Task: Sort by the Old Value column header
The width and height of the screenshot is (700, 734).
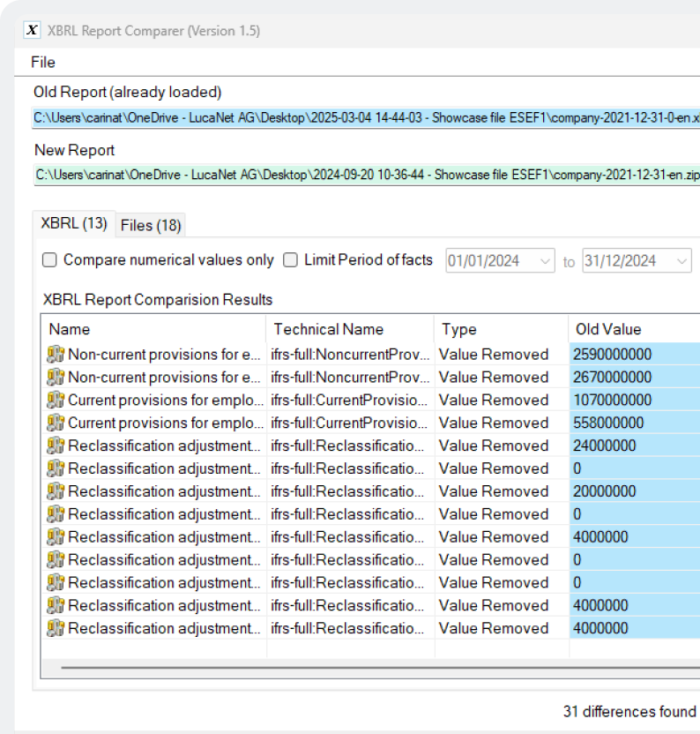Action: click(x=608, y=329)
